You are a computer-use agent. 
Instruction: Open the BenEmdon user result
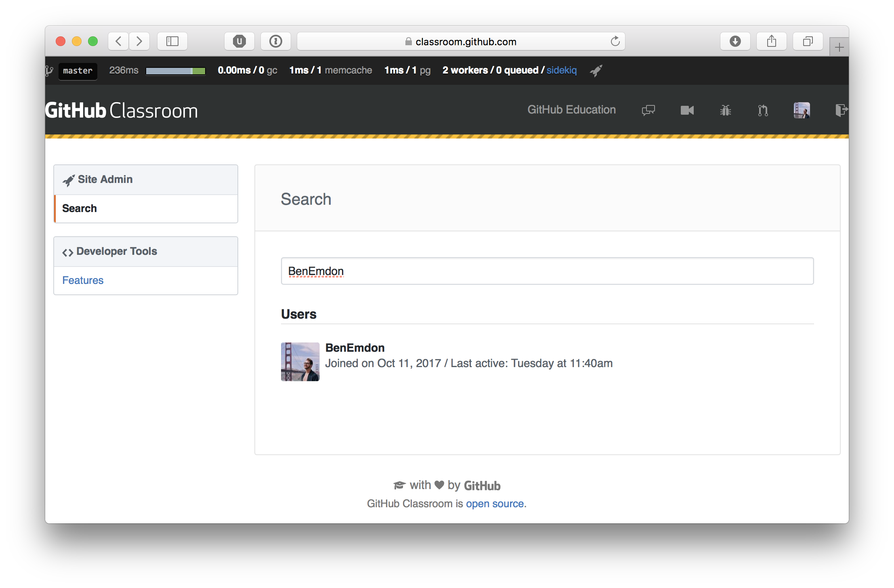[x=355, y=348]
